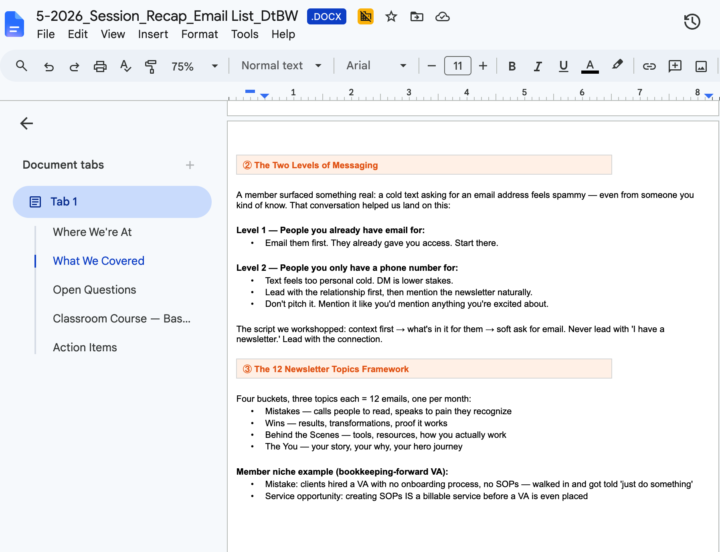Run spelling and grammar check
The image size is (720, 552).
point(125,66)
